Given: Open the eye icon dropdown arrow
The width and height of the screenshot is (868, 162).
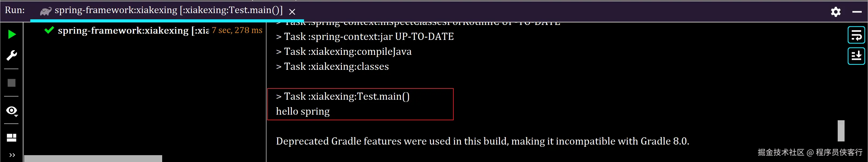Looking at the screenshot, I should (16, 116).
